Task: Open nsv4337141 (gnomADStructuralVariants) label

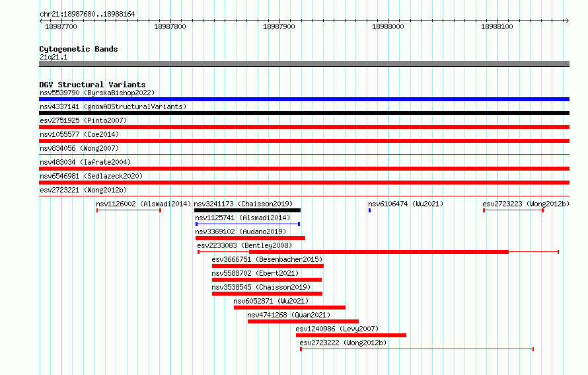Action: click(113, 106)
